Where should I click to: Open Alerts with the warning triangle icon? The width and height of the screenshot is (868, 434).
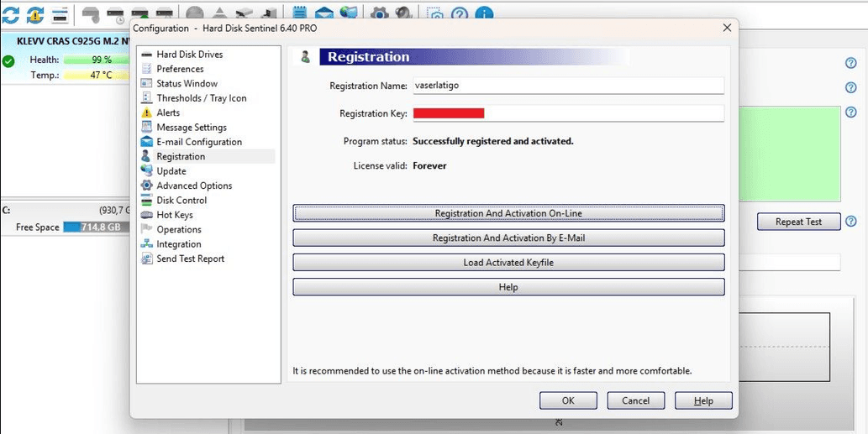pos(147,112)
